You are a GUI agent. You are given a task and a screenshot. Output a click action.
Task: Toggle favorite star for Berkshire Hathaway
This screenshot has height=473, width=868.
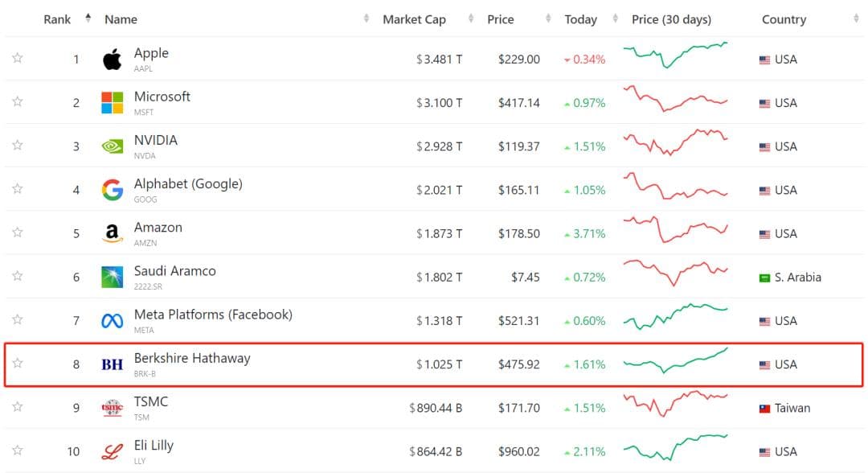click(x=18, y=363)
